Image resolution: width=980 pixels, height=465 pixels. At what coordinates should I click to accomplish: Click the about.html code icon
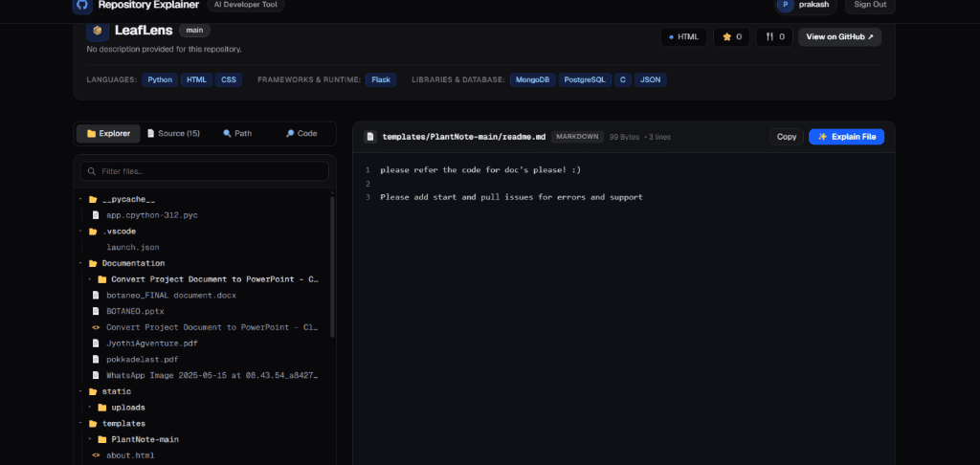point(96,455)
